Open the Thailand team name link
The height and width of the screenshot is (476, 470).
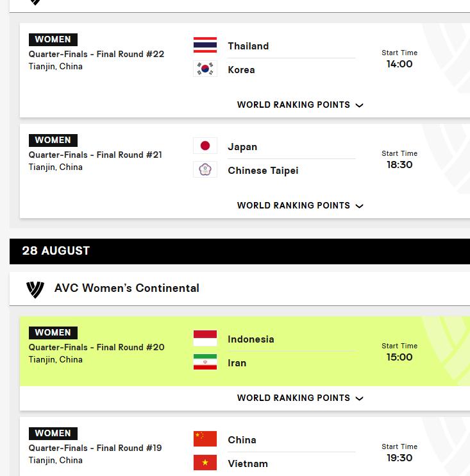[248, 46]
